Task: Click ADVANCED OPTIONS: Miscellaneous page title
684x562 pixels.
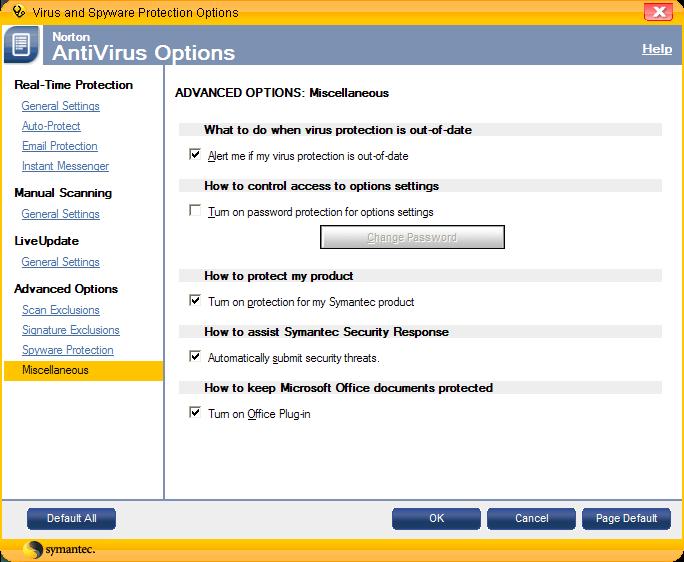Action: (282, 93)
